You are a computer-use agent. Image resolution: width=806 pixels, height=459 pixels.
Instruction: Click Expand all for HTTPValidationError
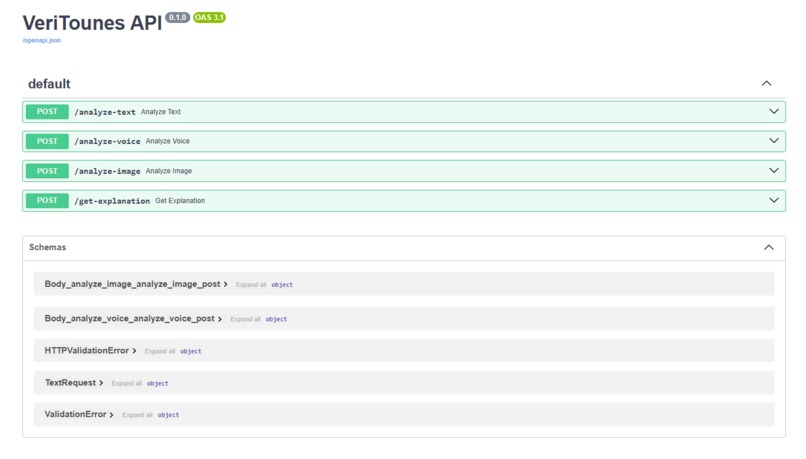[160, 352]
